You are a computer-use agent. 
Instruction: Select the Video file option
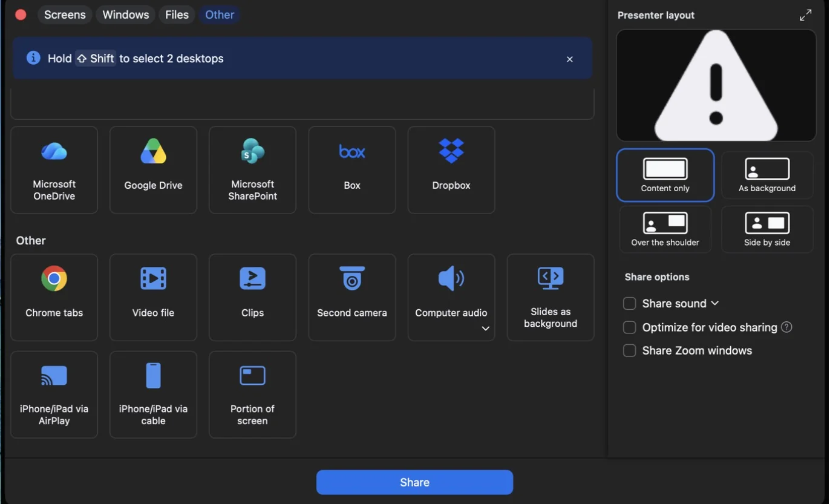[153, 297]
